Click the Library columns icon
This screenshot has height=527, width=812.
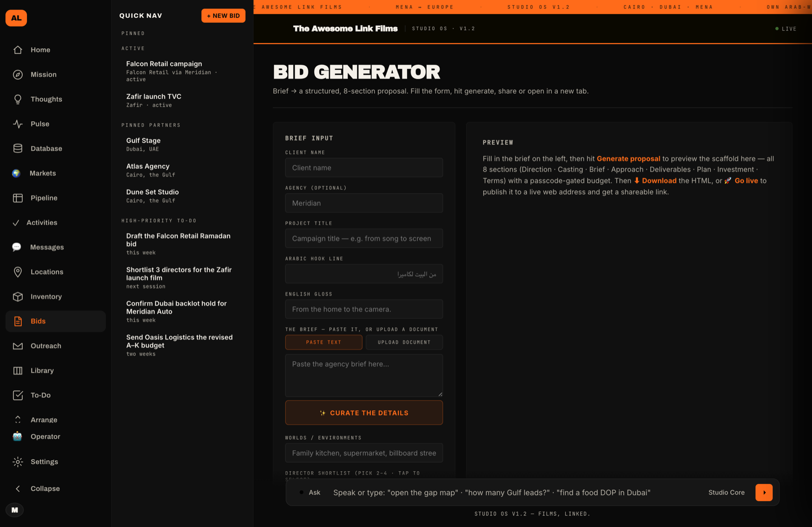[x=18, y=371]
